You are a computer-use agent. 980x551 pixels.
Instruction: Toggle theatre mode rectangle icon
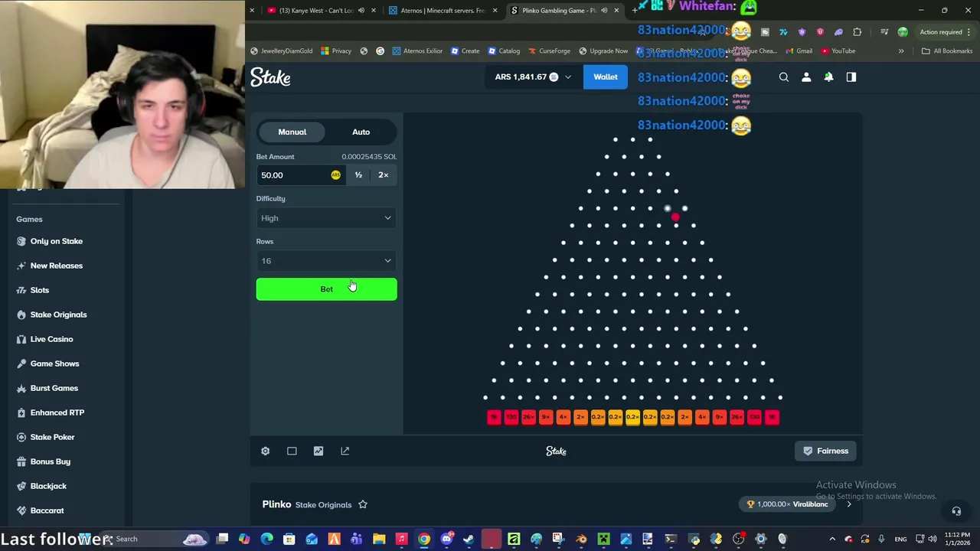pos(292,451)
